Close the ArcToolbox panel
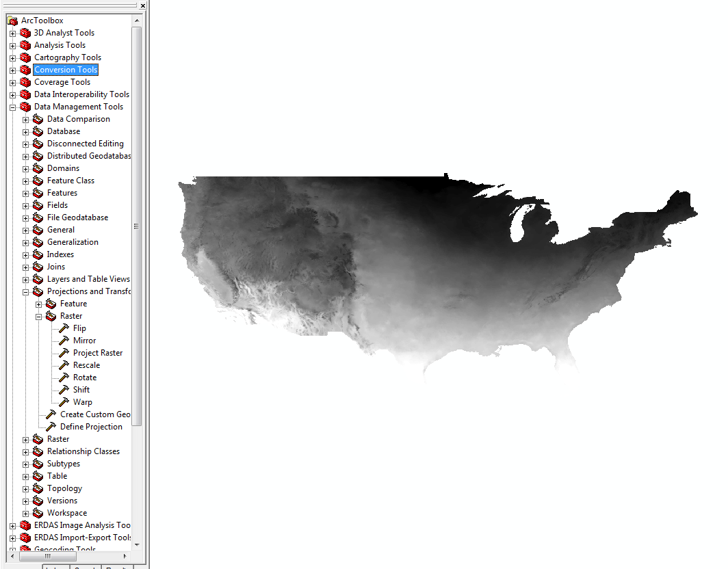Screen dimensions: 728x569 (142, 5)
